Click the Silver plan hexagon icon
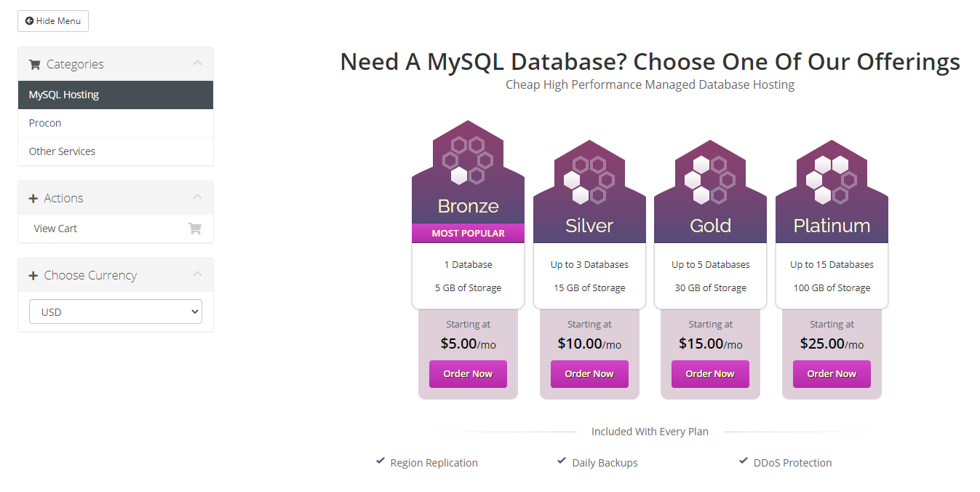 589,179
